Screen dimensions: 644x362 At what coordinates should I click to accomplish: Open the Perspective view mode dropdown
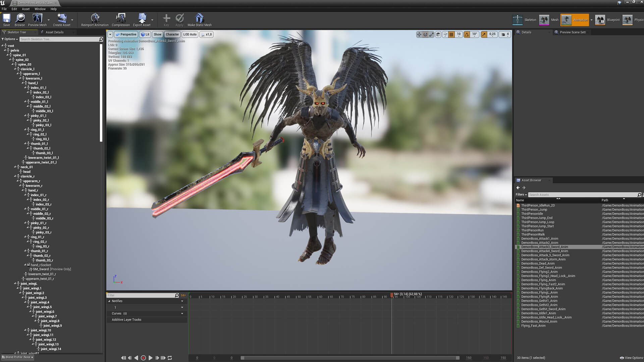pos(126,35)
